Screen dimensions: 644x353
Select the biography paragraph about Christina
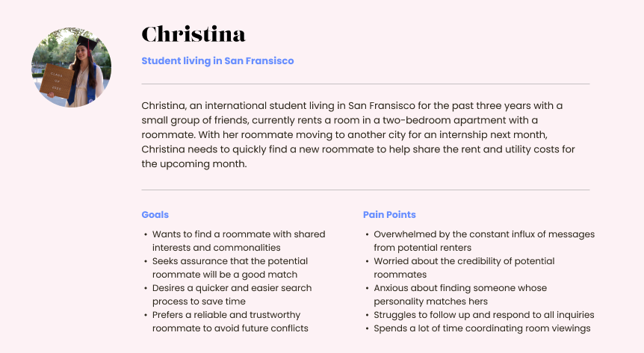358,134
